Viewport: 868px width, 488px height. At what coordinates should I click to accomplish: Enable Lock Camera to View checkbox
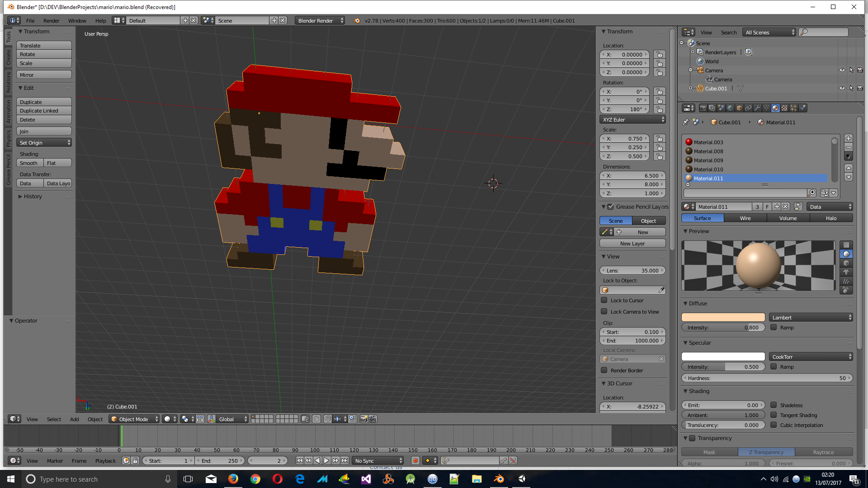(x=604, y=311)
